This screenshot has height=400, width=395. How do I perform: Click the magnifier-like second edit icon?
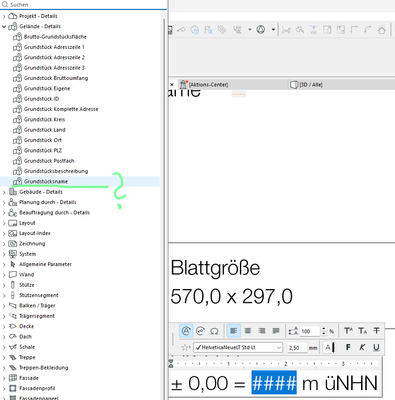300,30
